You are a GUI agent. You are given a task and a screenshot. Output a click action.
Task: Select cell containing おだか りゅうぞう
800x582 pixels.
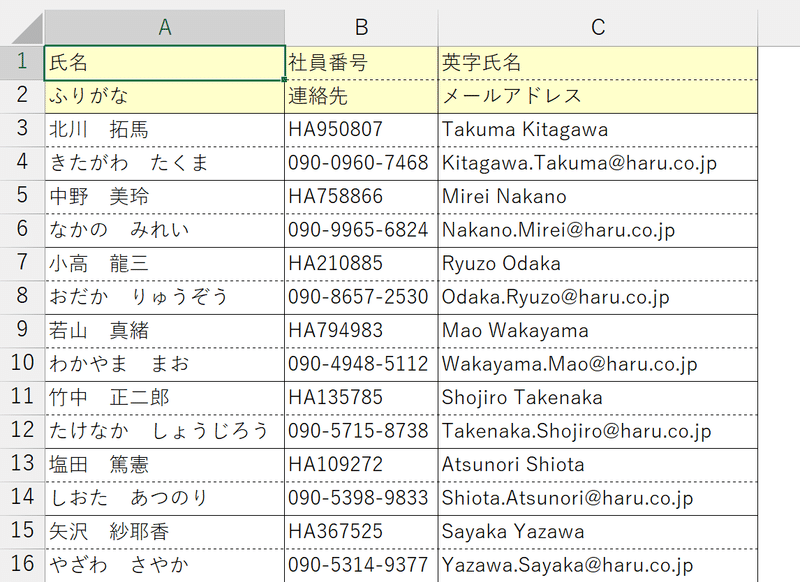[164, 297]
